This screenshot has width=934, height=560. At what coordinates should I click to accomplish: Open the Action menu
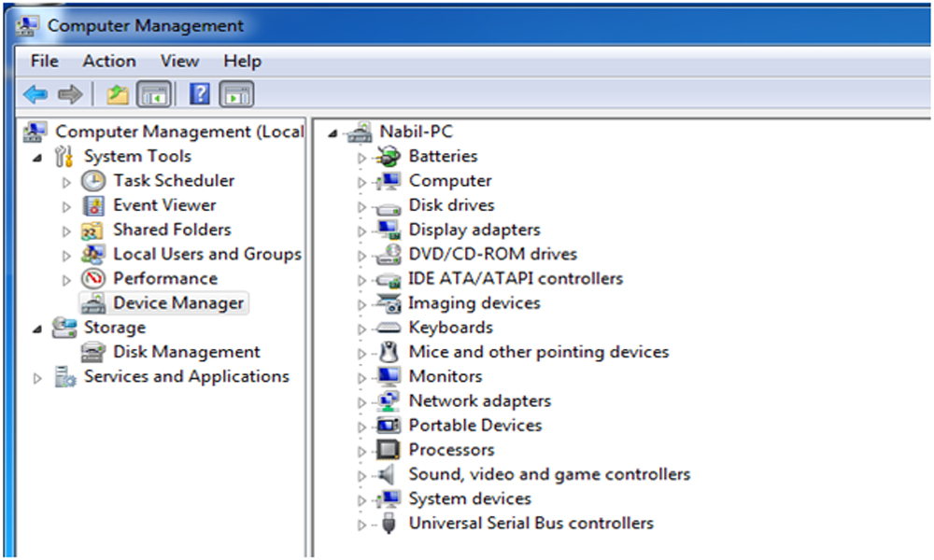109,61
